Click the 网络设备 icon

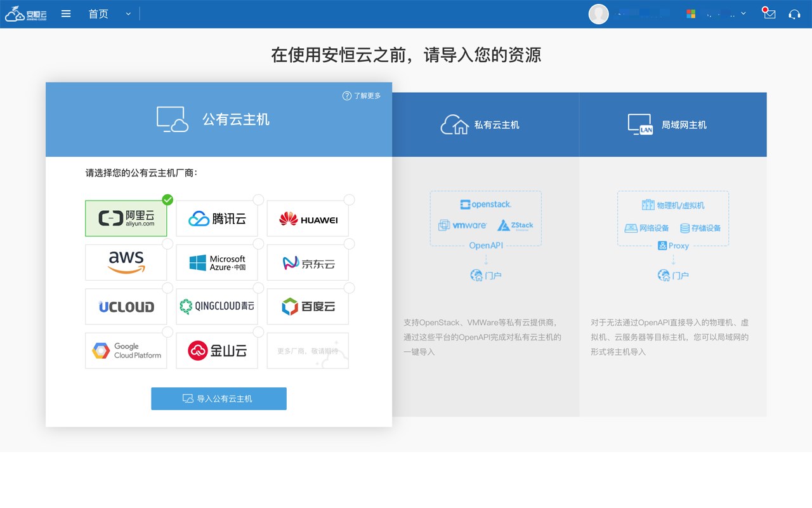coord(631,228)
